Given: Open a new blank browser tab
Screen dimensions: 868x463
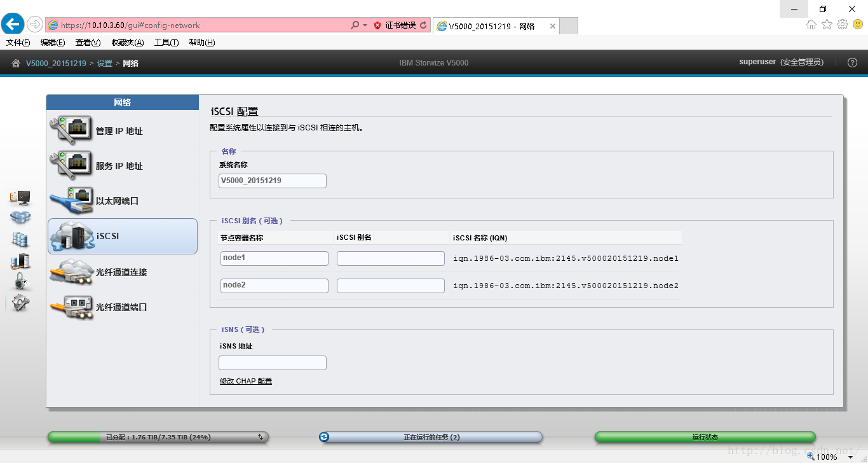Looking at the screenshot, I should (x=569, y=26).
